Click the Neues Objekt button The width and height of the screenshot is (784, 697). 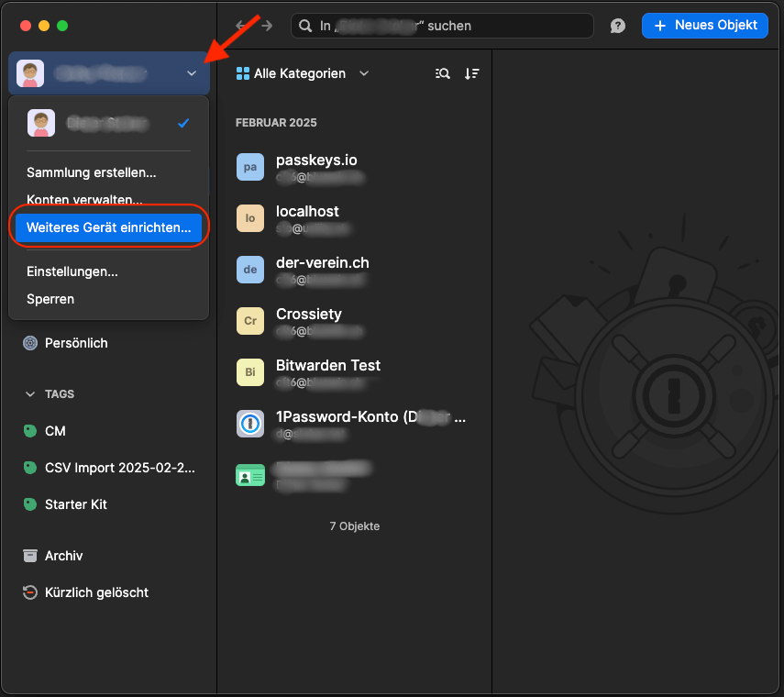(705, 26)
